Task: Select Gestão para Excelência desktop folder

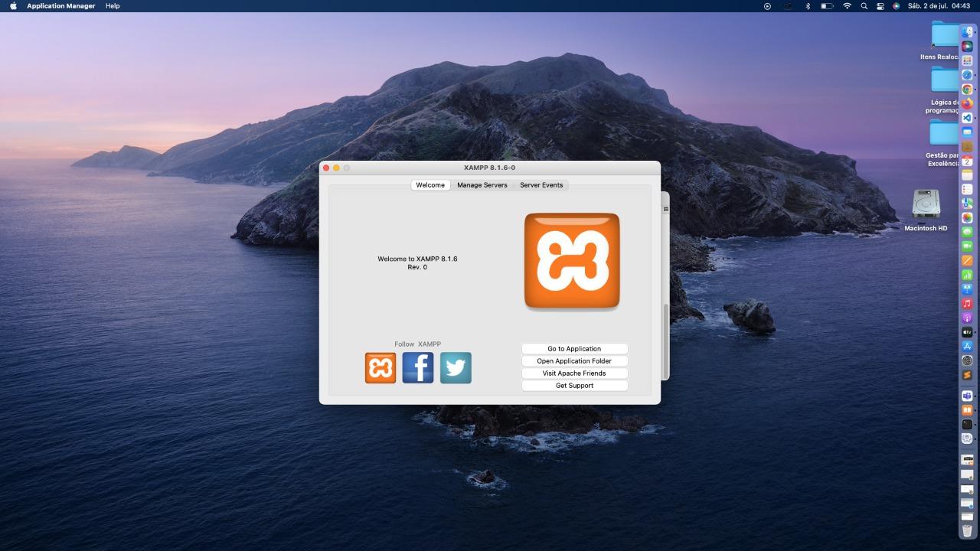Action: point(942,143)
